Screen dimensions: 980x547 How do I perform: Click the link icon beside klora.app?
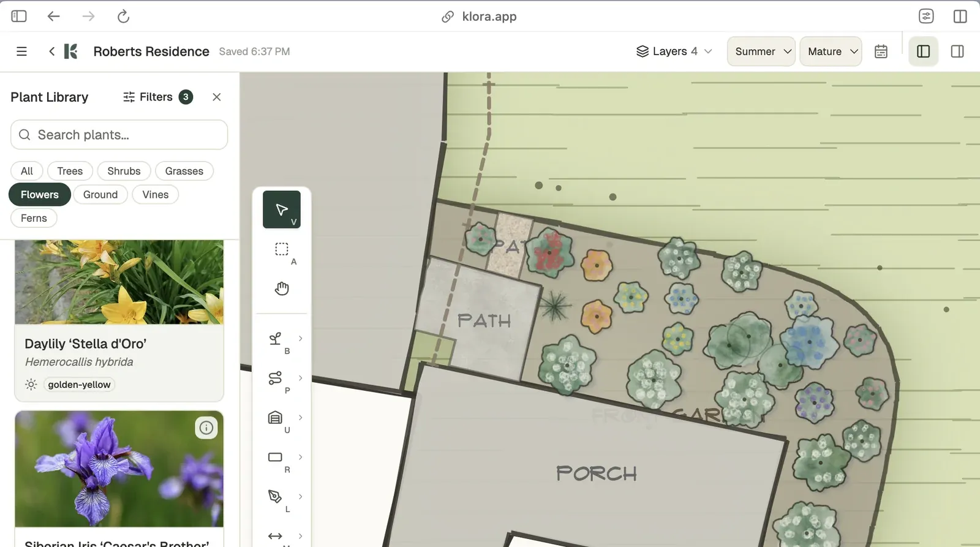[448, 17]
